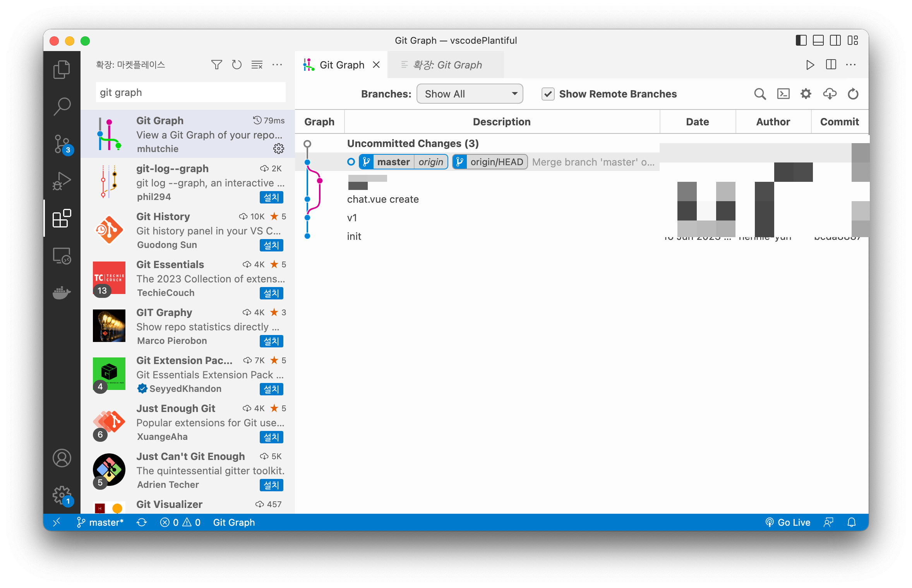This screenshot has width=912, height=588.
Task: Open the terminal icon in the Git Graph toolbar
Action: (x=783, y=94)
